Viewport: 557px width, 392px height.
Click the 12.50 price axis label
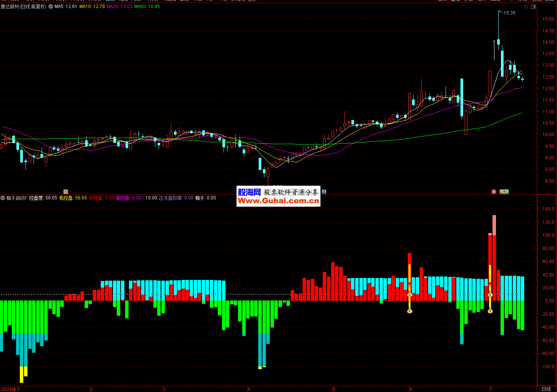coord(549,77)
